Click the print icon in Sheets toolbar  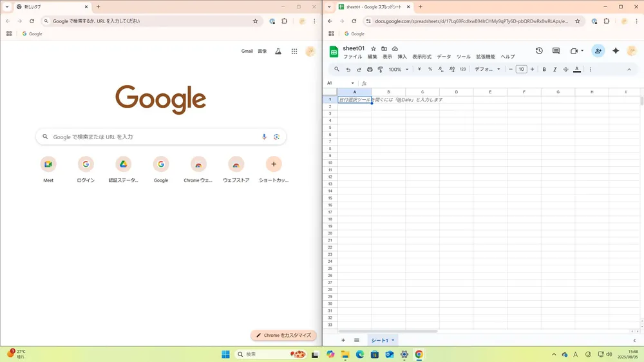pos(370,70)
